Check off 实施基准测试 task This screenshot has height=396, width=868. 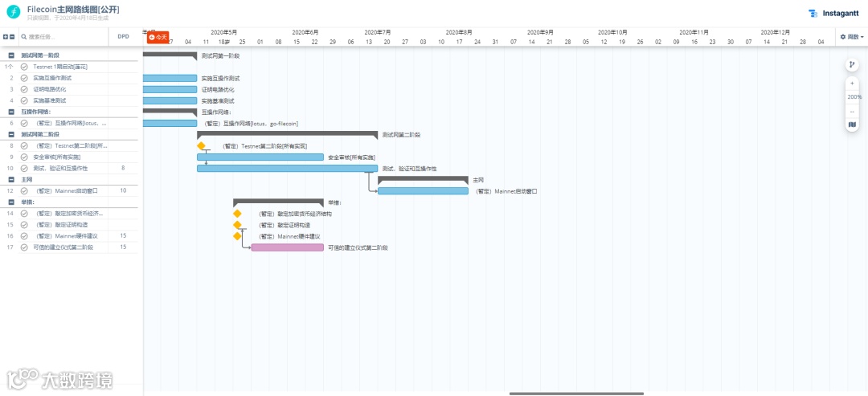(x=24, y=100)
